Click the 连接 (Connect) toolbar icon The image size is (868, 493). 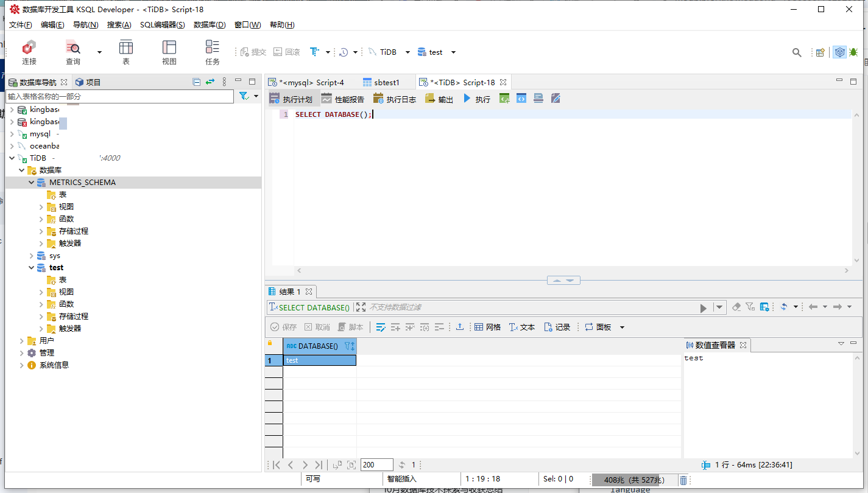29,52
